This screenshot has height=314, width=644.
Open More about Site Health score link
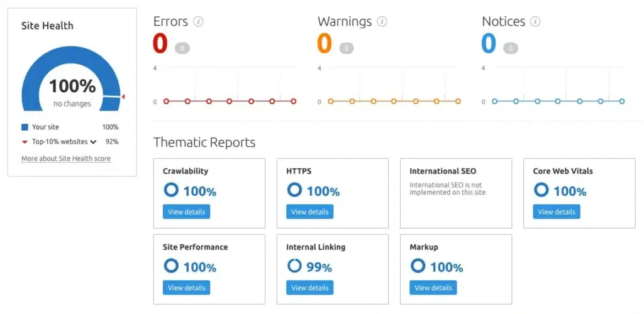coord(66,159)
